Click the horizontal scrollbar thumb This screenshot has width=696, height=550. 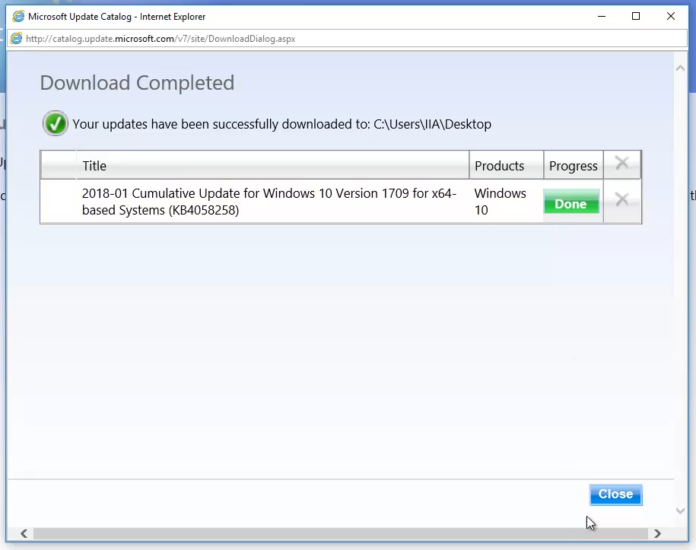[x=340, y=534]
